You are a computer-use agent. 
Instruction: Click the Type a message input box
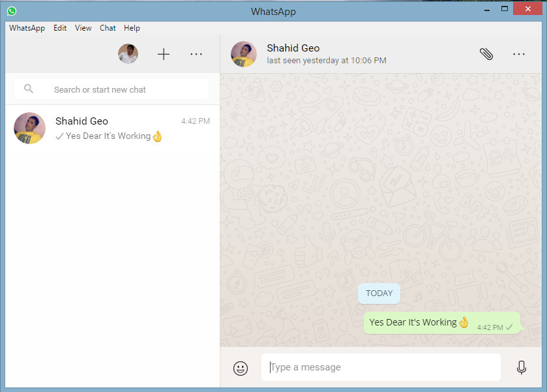pos(381,367)
